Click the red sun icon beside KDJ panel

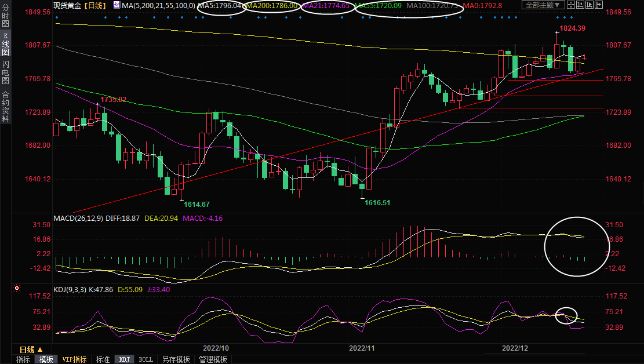pos(17,288)
